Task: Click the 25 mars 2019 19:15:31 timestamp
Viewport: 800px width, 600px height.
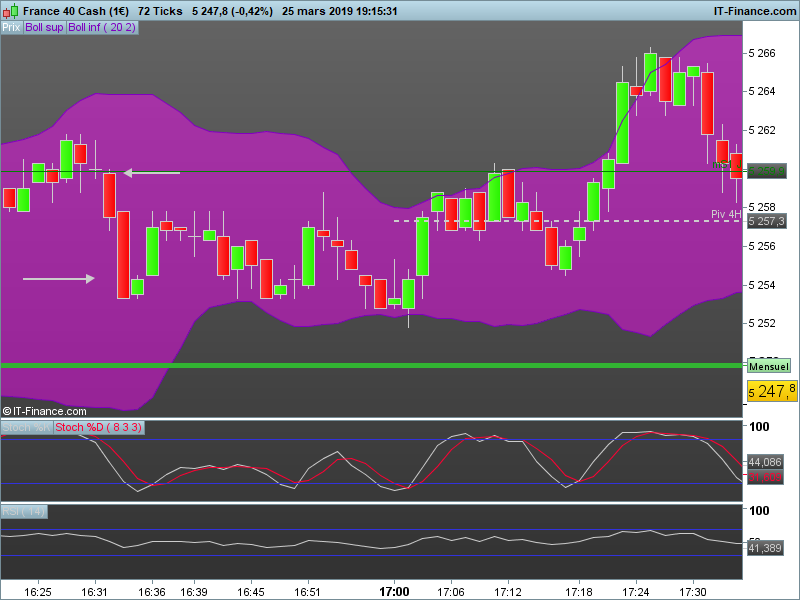Action: click(339, 11)
